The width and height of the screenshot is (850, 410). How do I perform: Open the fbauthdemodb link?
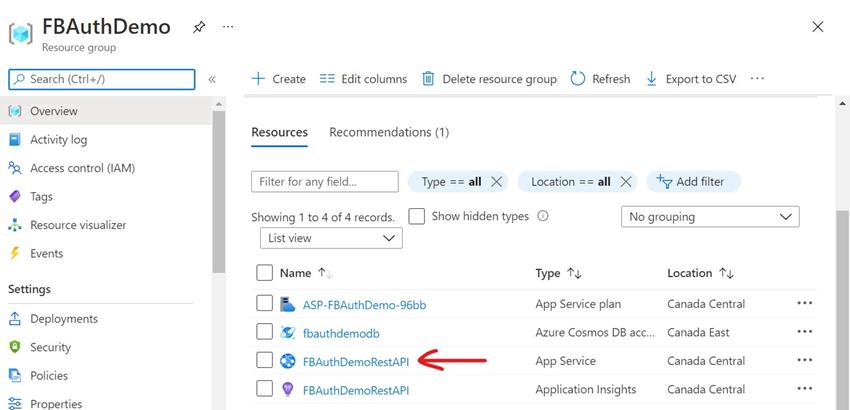tap(341, 333)
